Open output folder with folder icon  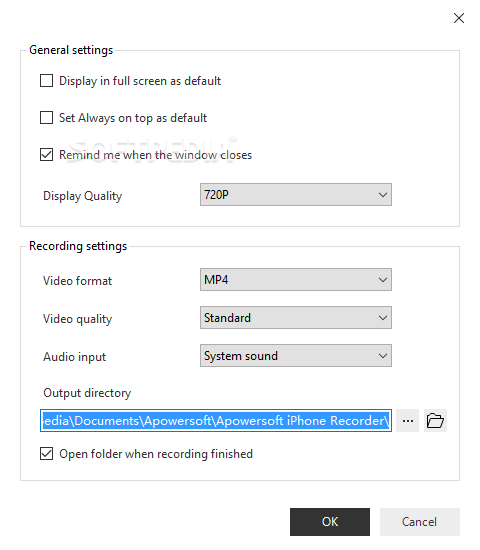click(x=435, y=420)
